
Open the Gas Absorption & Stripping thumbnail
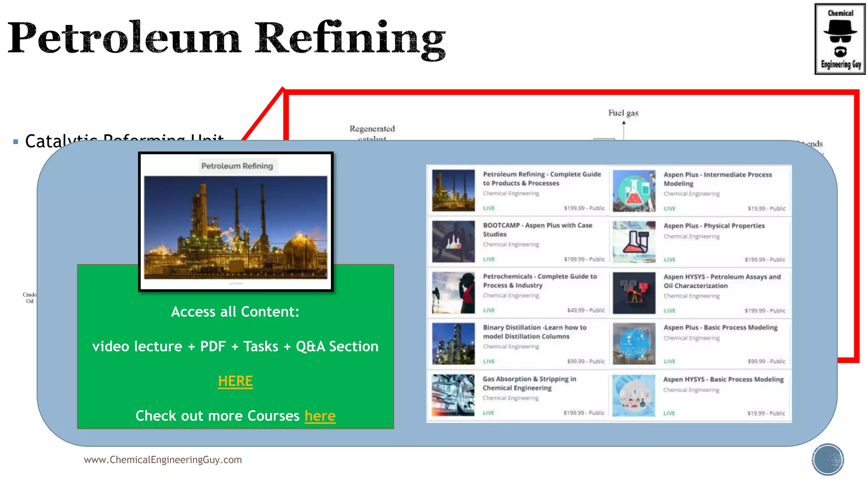pos(453,395)
